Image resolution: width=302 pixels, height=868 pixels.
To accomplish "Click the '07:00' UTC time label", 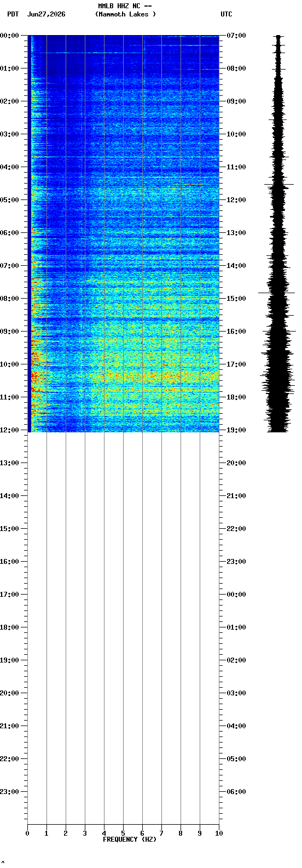I will tap(236, 36).
